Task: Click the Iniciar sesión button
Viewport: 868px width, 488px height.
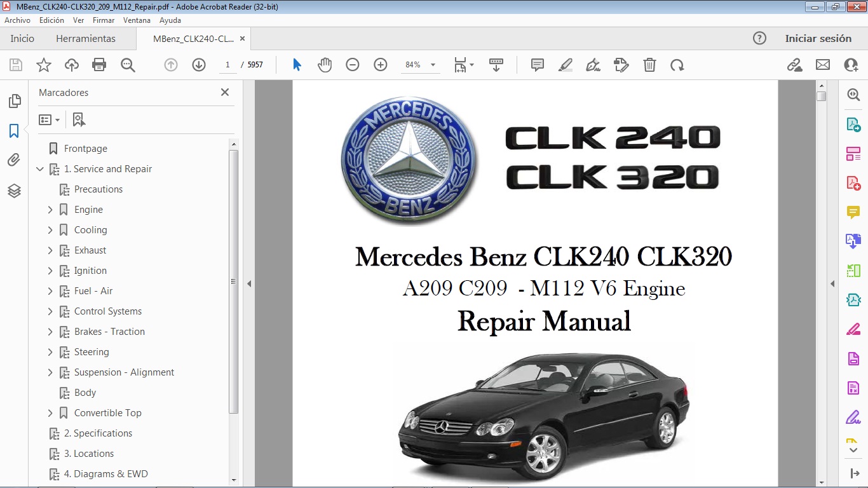Action: (x=818, y=38)
